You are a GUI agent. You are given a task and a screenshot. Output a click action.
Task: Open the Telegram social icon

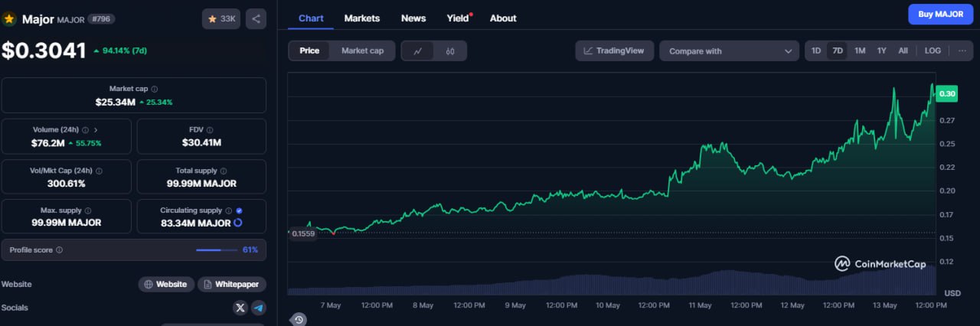point(259,308)
